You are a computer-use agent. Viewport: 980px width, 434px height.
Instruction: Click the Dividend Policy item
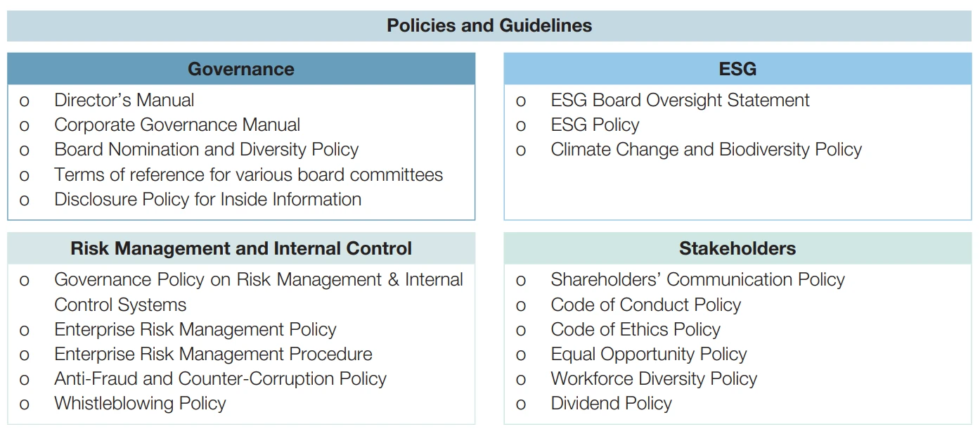[611, 404]
